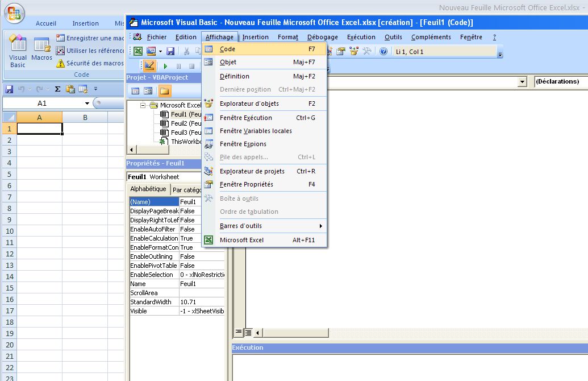Screen dimensions: 588x381
Task: Click the Sum sigma icon in the quick access toolbar
Action: coord(57,89)
